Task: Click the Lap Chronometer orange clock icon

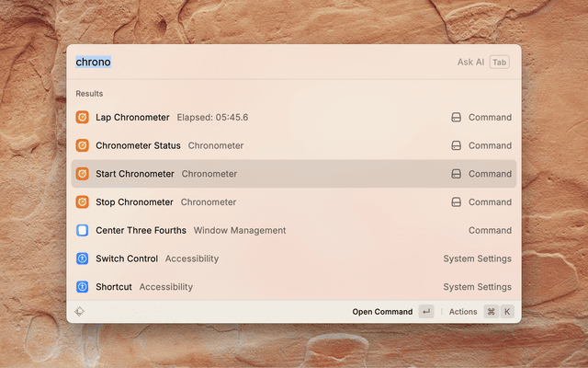Action: pyautogui.click(x=83, y=117)
